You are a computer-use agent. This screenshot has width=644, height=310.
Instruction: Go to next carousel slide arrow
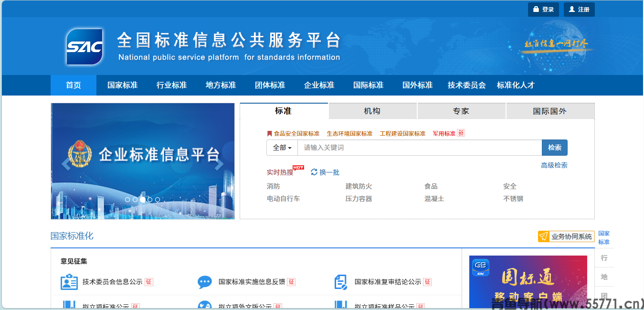pyautogui.click(x=219, y=163)
